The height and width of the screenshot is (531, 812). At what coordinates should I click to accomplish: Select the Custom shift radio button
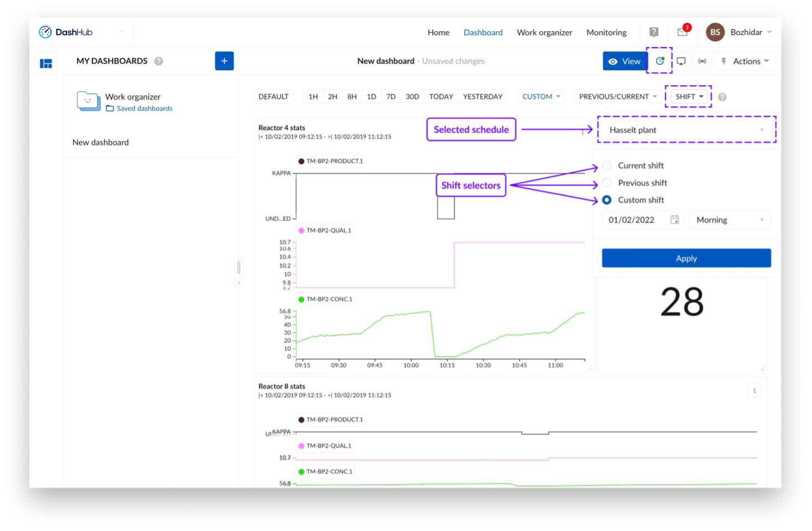[x=607, y=200]
